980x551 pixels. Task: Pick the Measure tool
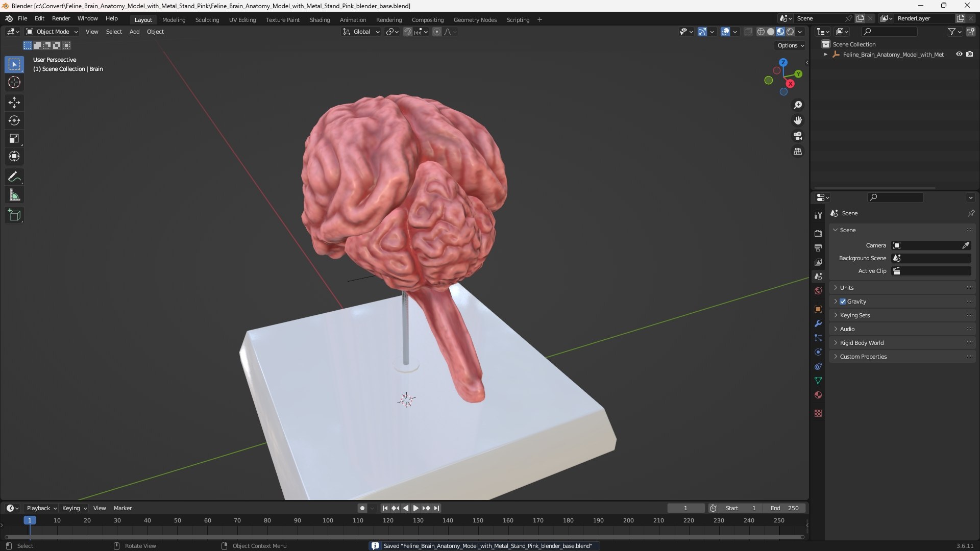coord(14,195)
